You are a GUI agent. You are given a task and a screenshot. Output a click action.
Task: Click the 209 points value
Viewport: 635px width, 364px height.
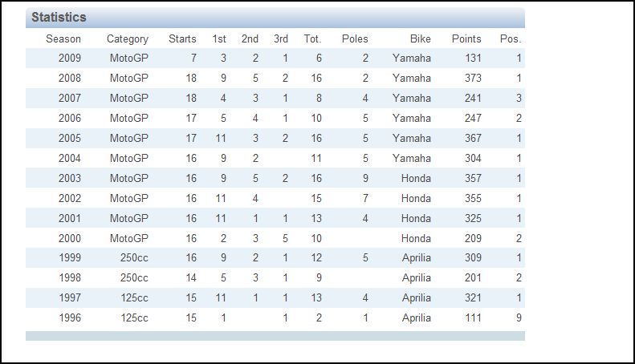pyautogui.click(x=473, y=239)
